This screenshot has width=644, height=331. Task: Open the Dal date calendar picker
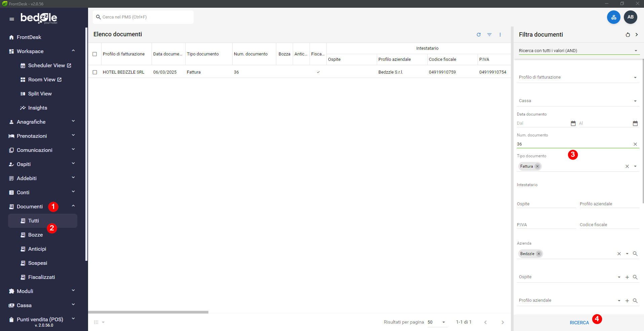pos(573,123)
